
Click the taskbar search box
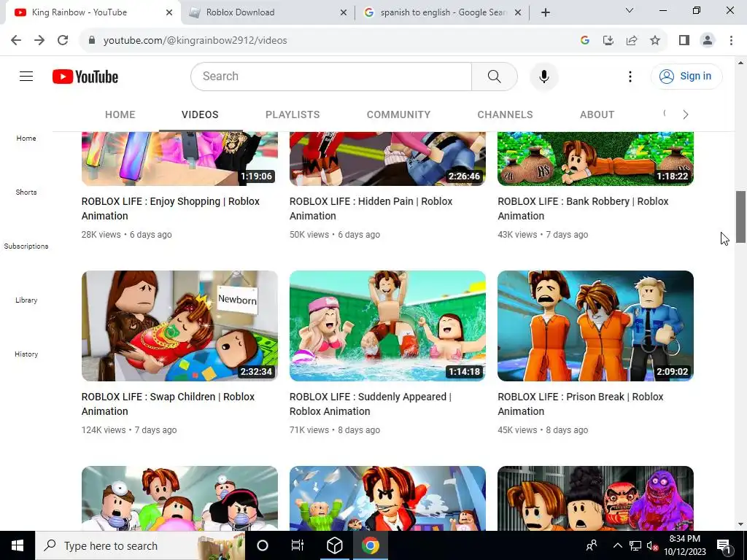click(140, 545)
